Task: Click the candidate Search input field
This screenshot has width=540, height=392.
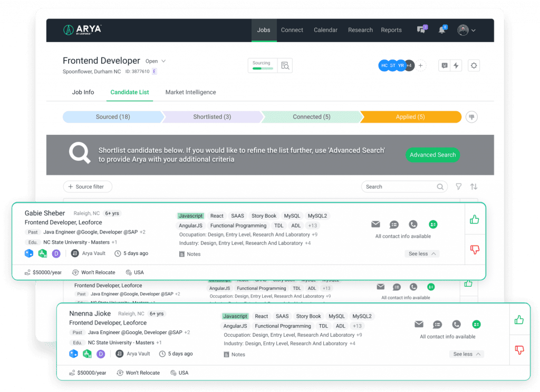Action: (404, 187)
